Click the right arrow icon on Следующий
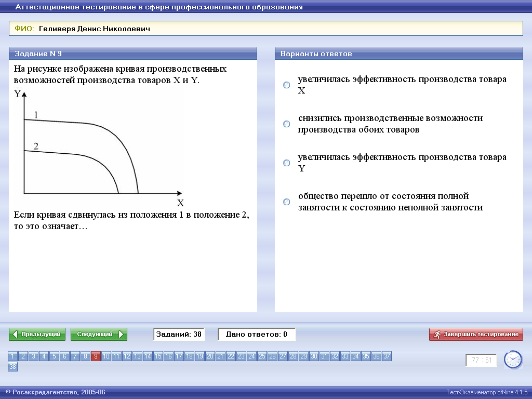 [x=121, y=334]
